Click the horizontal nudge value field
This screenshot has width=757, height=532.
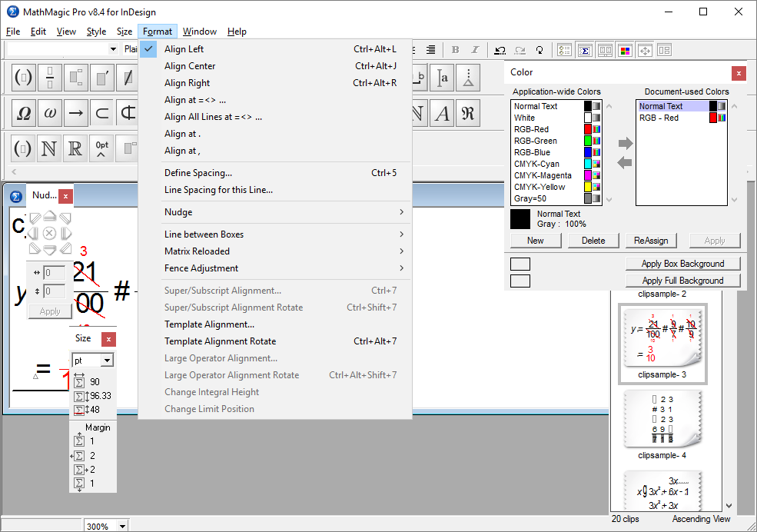pyautogui.click(x=54, y=273)
